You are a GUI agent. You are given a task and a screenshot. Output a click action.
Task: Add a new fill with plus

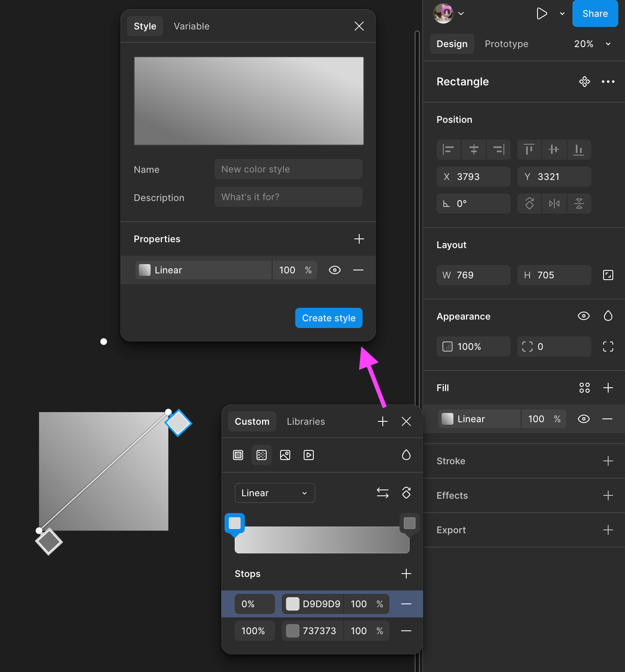(608, 388)
